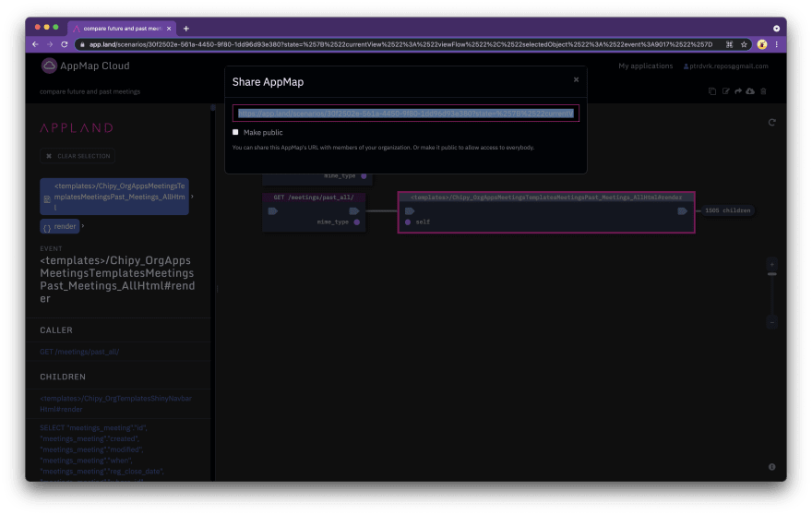Click the output port of GET past_all node
The image size is (812, 515).
354,210
